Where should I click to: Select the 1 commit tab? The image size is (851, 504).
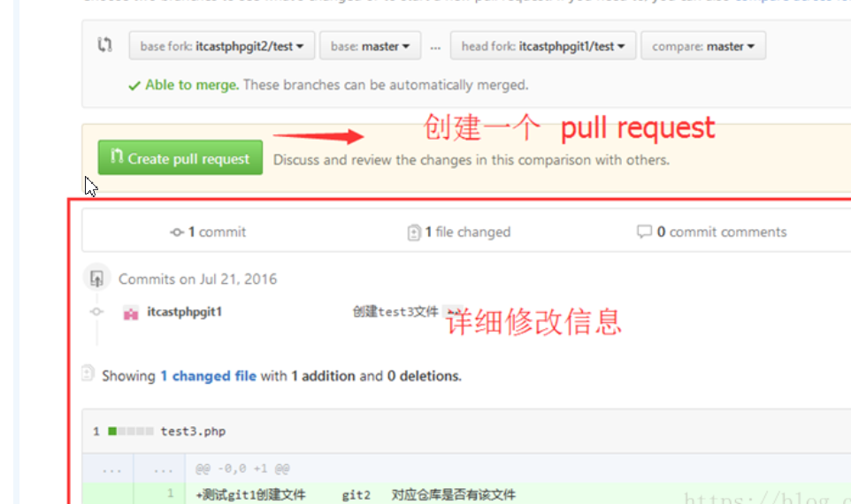click(x=208, y=233)
